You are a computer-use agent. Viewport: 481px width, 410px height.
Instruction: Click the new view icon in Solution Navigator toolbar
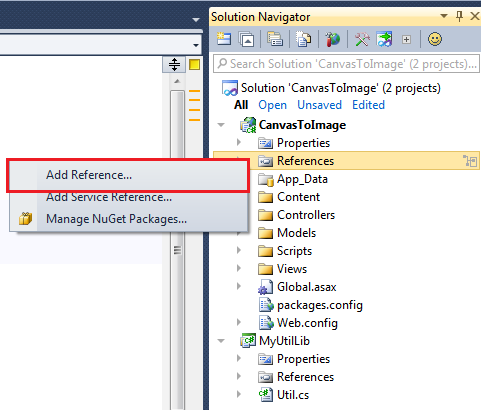click(224, 39)
